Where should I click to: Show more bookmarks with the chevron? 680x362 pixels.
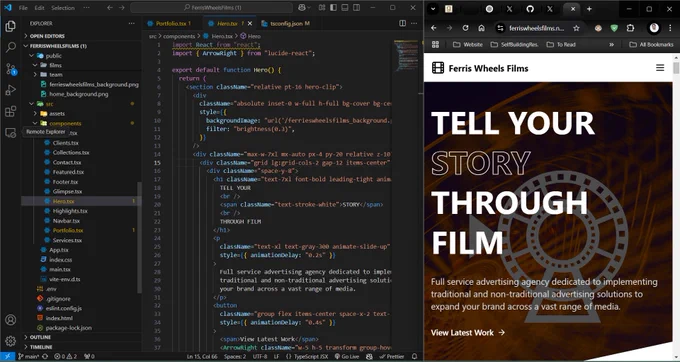(611, 45)
